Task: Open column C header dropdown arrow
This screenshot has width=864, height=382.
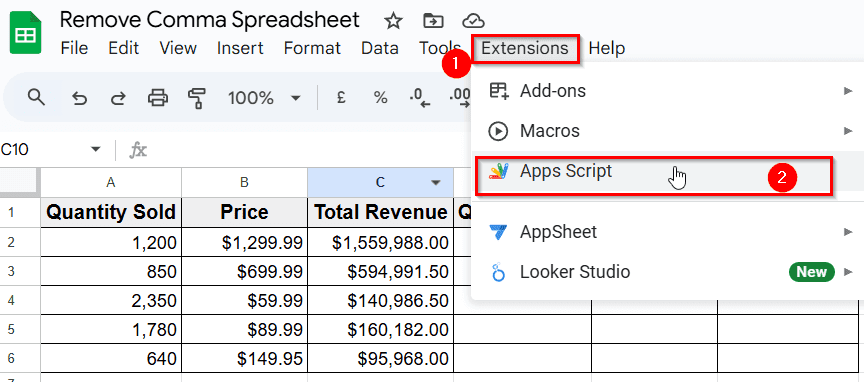Action: pyautogui.click(x=436, y=182)
